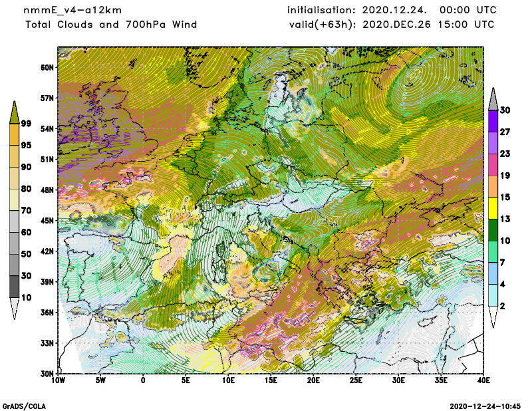This screenshot has width=532, height=411.
Task: Pick the dark green swatch between 10 and 13
Action: 493,229
